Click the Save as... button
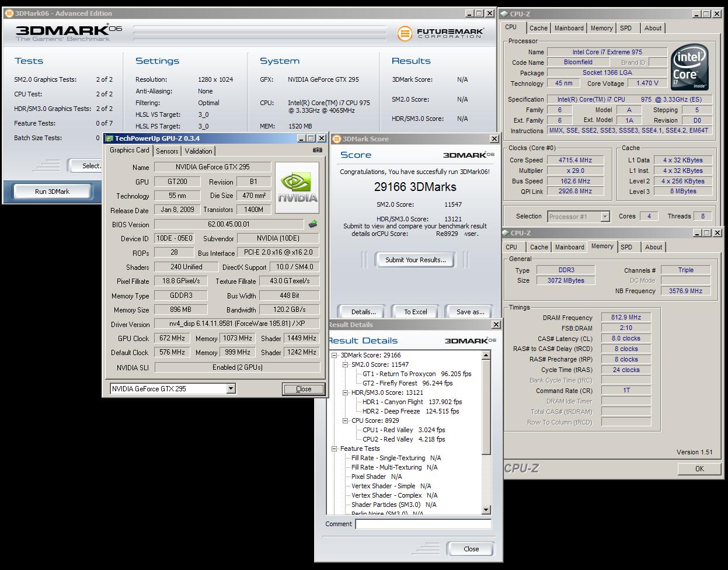728x570 pixels. (x=470, y=312)
